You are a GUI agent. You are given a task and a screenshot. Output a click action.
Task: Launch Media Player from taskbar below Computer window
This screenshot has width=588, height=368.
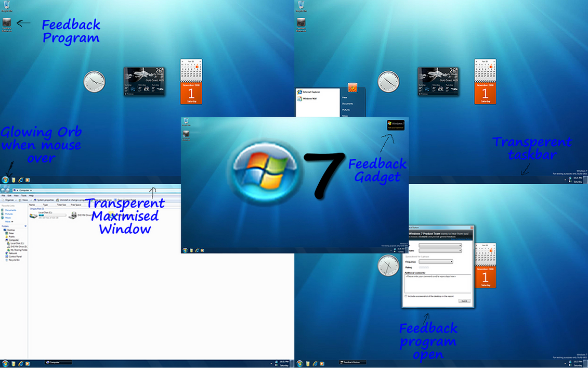coord(28,363)
